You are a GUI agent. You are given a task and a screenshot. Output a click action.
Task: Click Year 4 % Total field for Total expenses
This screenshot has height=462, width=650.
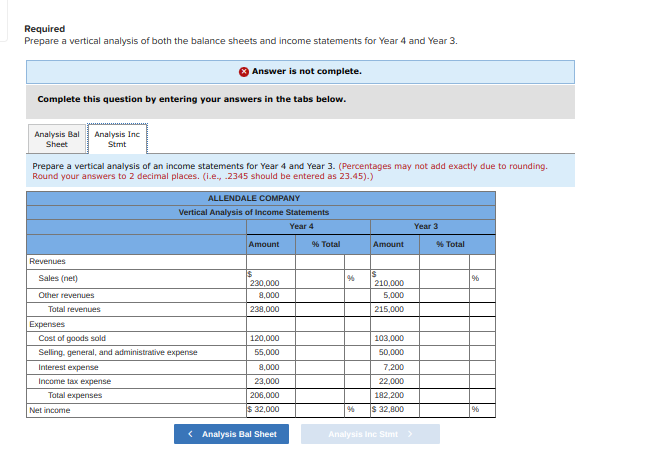click(x=320, y=396)
